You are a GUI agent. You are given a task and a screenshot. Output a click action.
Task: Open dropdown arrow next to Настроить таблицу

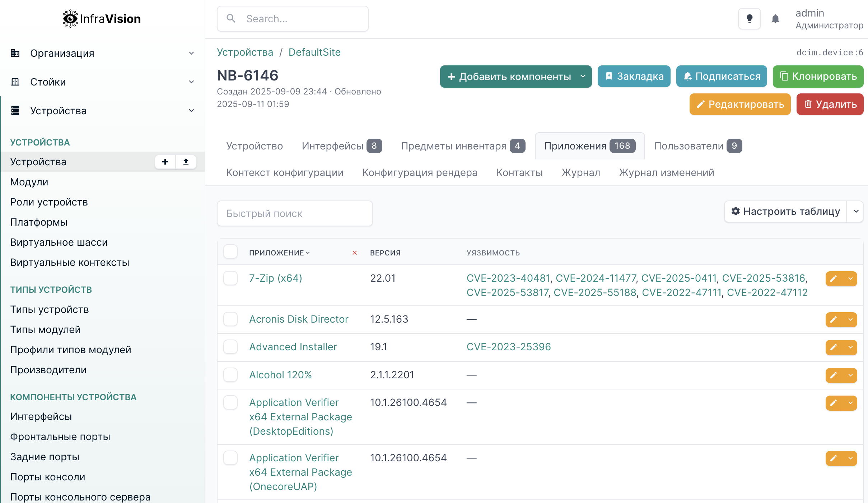coord(856,212)
